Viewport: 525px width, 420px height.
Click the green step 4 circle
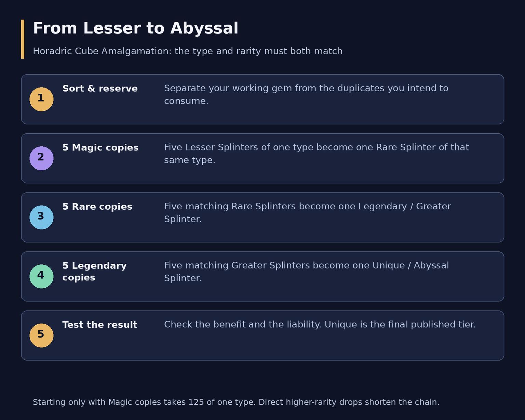point(41,276)
